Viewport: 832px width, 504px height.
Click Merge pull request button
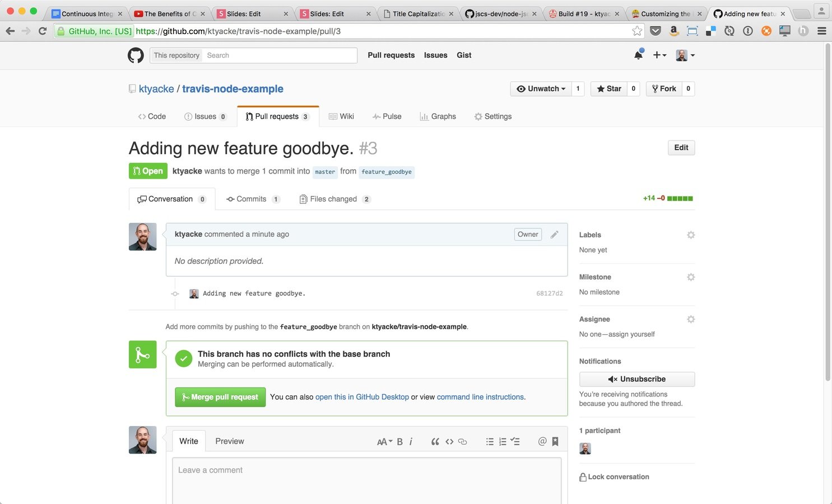[220, 397]
